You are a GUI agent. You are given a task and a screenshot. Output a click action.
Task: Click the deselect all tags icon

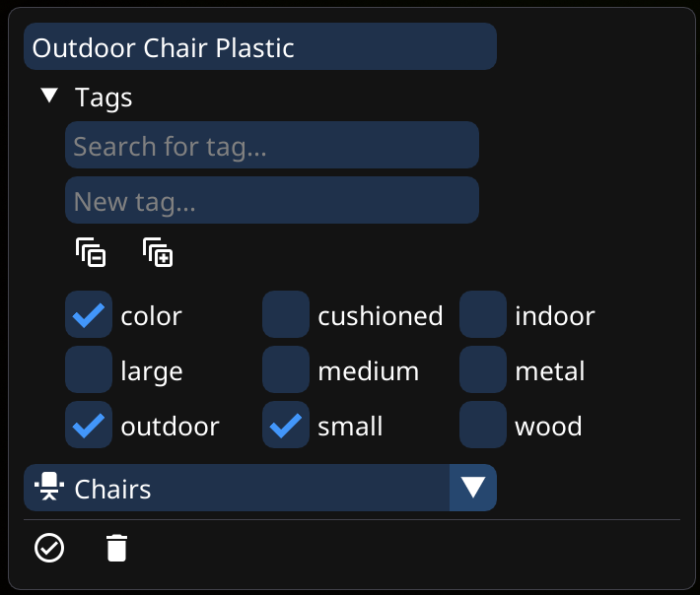91,253
